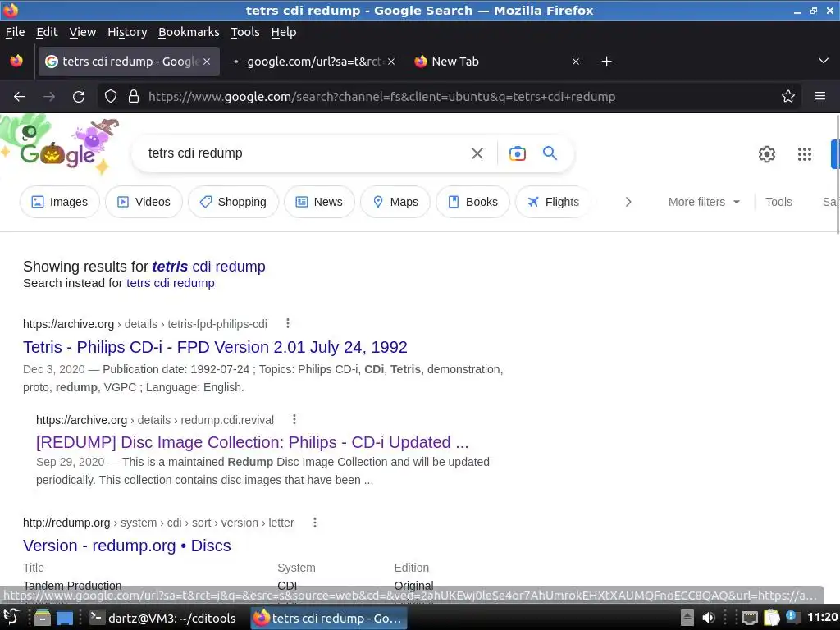The image size is (840, 630).
Task: Open network status tray icon
Action: (x=749, y=618)
